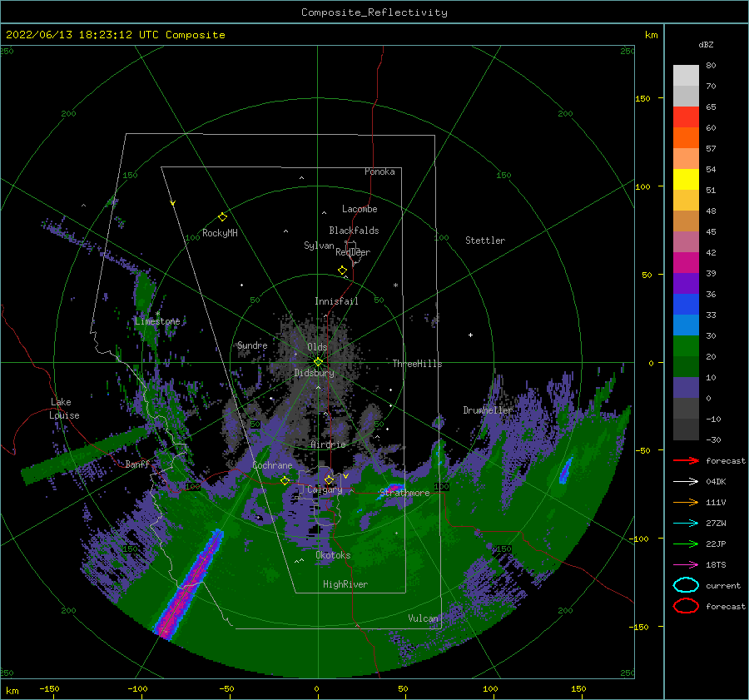
Task: Click the RedDeer city label
Action: point(353,252)
